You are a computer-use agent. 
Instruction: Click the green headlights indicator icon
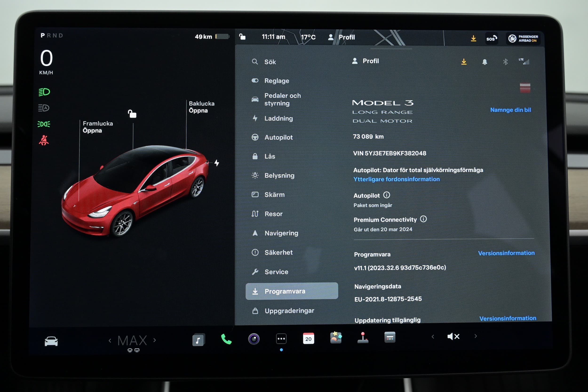44,92
